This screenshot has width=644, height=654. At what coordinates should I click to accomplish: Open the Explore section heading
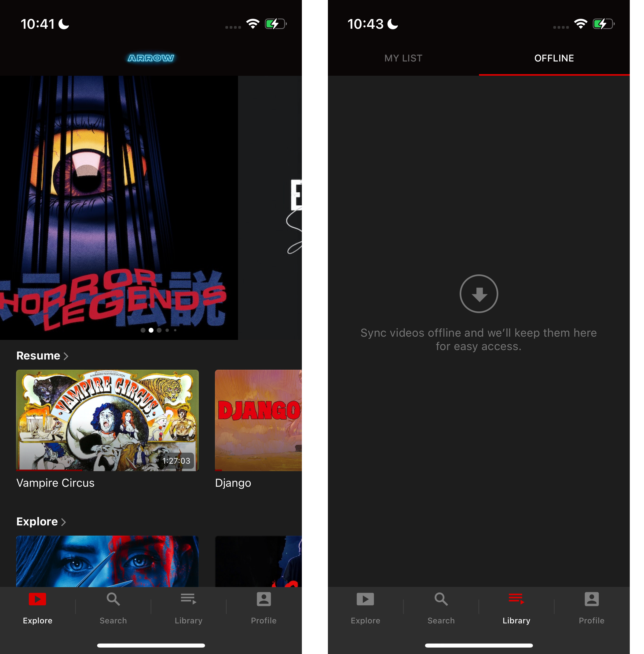pos(37,522)
